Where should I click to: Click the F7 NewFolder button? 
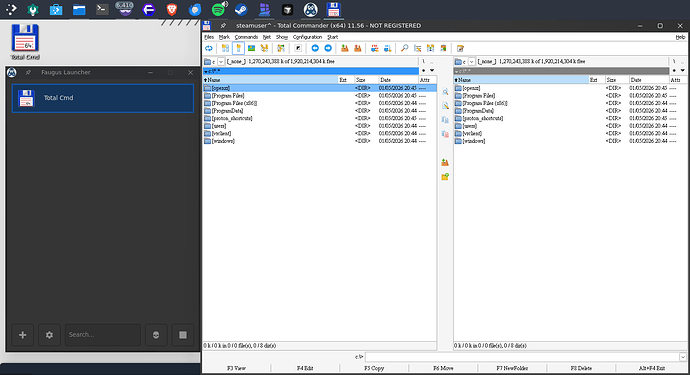click(x=512, y=368)
